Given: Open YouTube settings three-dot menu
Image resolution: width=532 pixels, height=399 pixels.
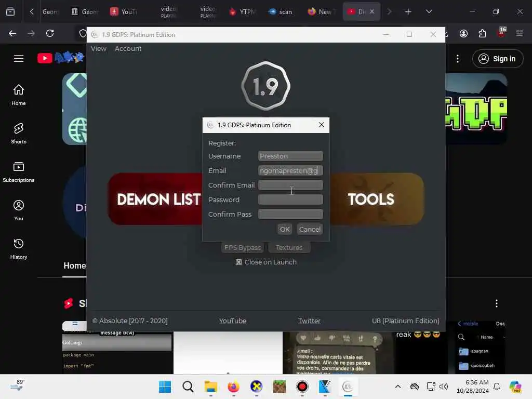Looking at the screenshot, I should tap(458, 59).
